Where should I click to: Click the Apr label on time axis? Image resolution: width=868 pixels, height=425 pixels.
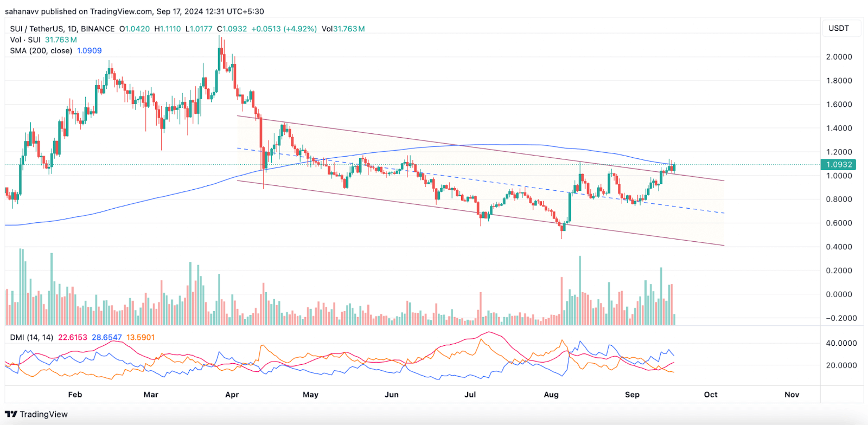(232, 395)
